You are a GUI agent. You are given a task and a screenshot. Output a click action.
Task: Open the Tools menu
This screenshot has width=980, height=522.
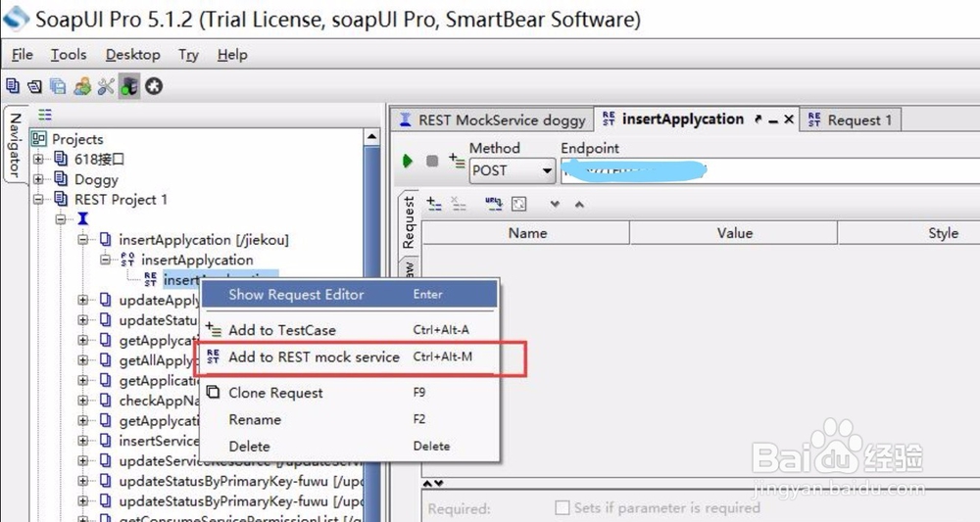(69, 55)
